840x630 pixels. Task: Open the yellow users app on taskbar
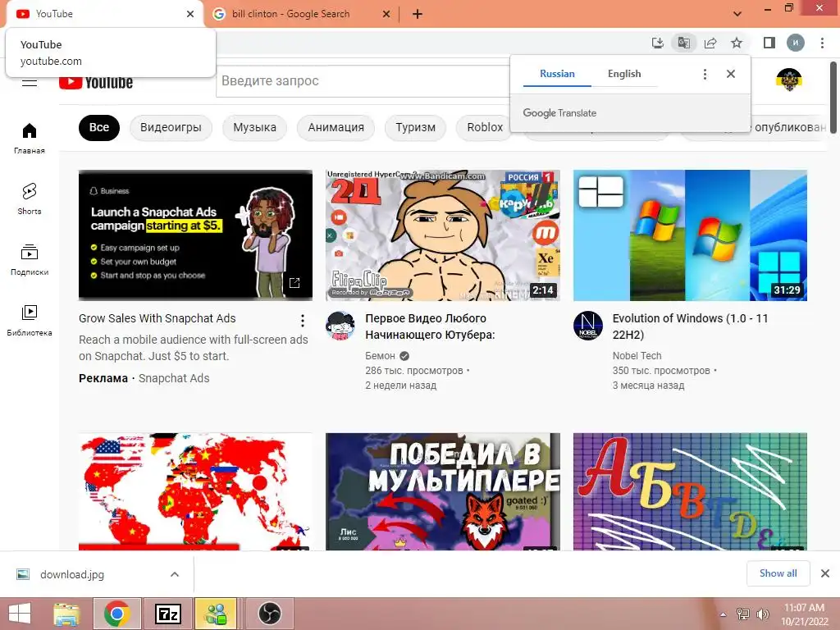[216, 614]
